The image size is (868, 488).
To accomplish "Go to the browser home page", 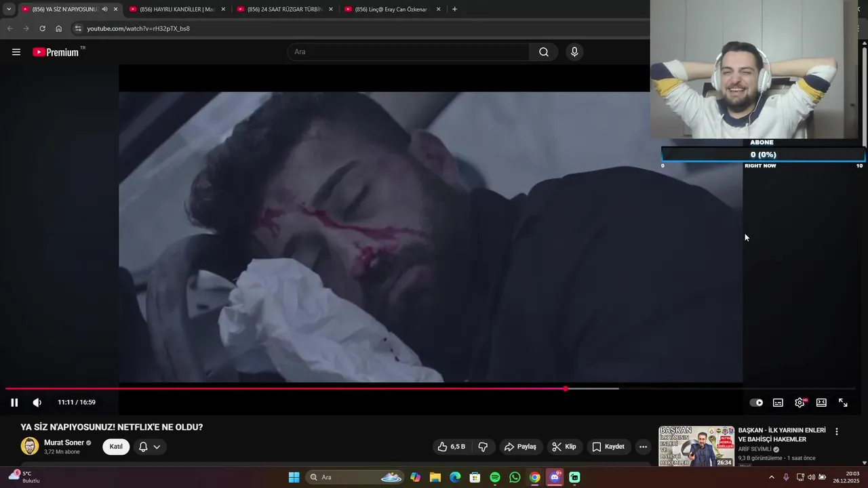I will [58, 28].
